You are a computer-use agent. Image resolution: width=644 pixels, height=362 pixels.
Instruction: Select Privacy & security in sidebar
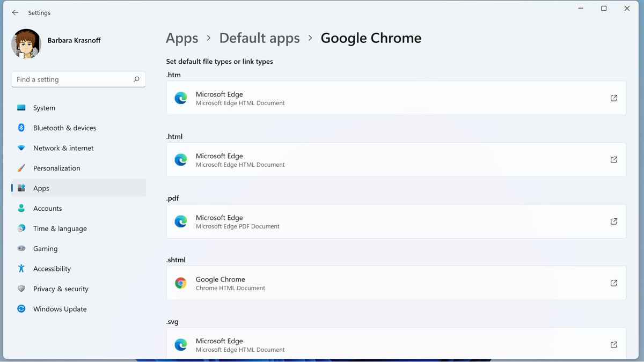tap(61, 289)
